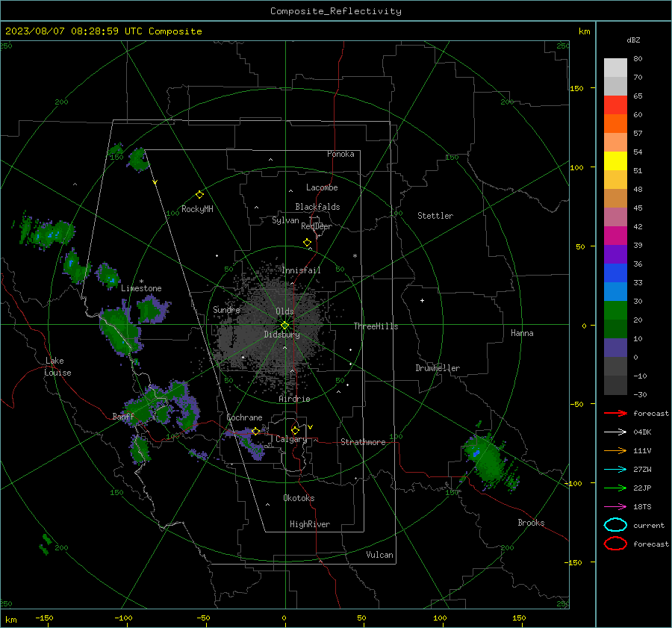Click the Cochrane city label
The height and width of the screenshot is (628, 672).
(244, 417)
